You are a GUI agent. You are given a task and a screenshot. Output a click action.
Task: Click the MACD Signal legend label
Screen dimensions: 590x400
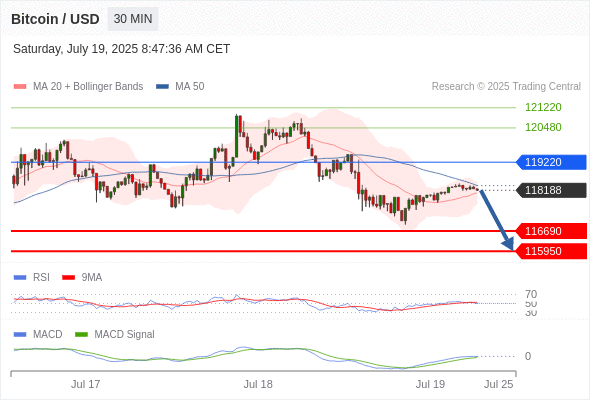pos(125,335)
